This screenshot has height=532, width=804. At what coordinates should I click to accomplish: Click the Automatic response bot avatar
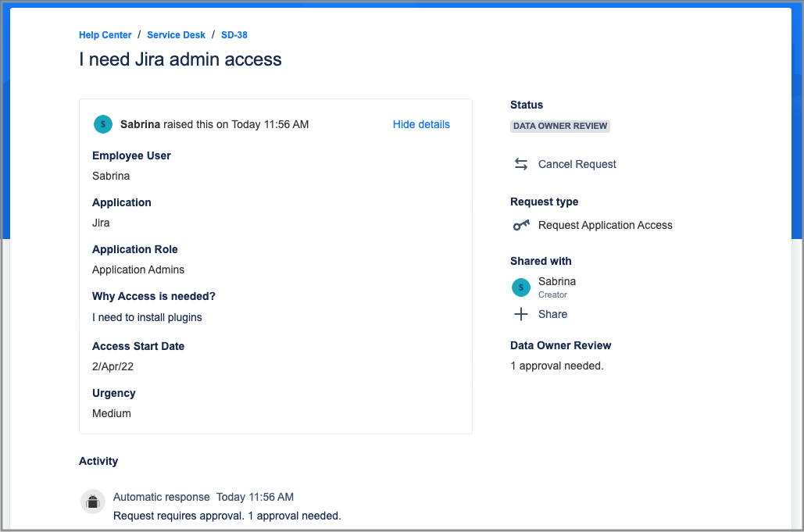pyautogui.click(x=93, y=502)
